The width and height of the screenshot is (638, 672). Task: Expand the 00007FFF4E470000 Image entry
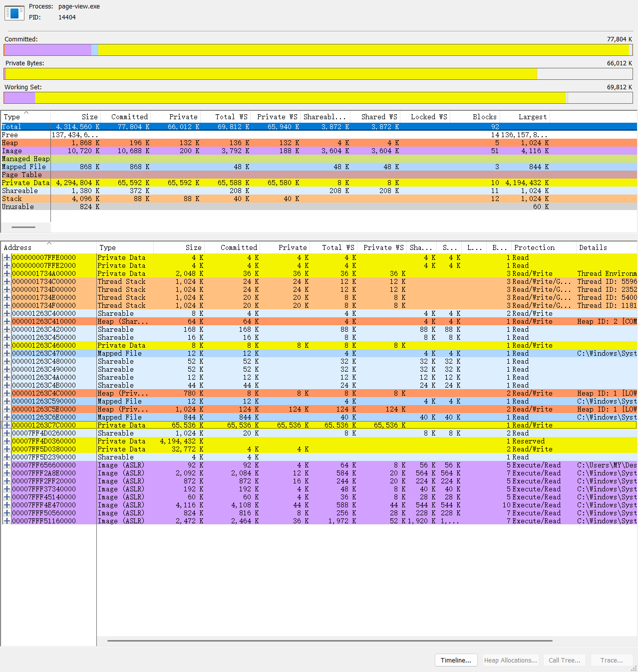click(7, 505)
